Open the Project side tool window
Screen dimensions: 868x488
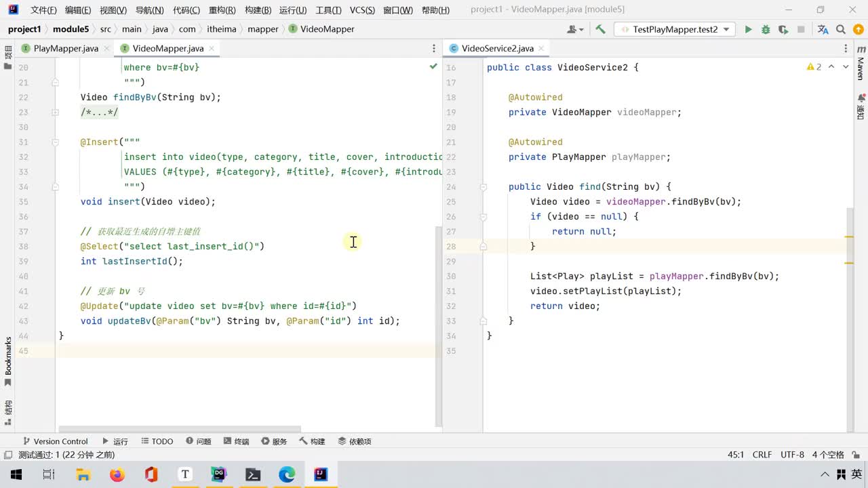[x=8, y=57]
